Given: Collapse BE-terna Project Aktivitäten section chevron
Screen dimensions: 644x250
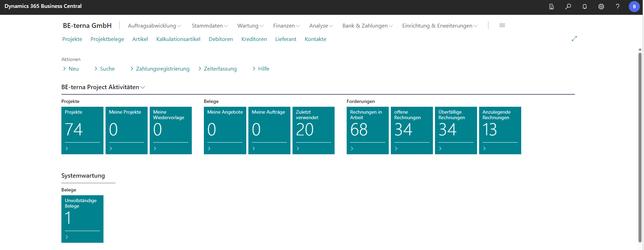Looking at the screenshot, I should pyautogui.click(x=143, y=87).
